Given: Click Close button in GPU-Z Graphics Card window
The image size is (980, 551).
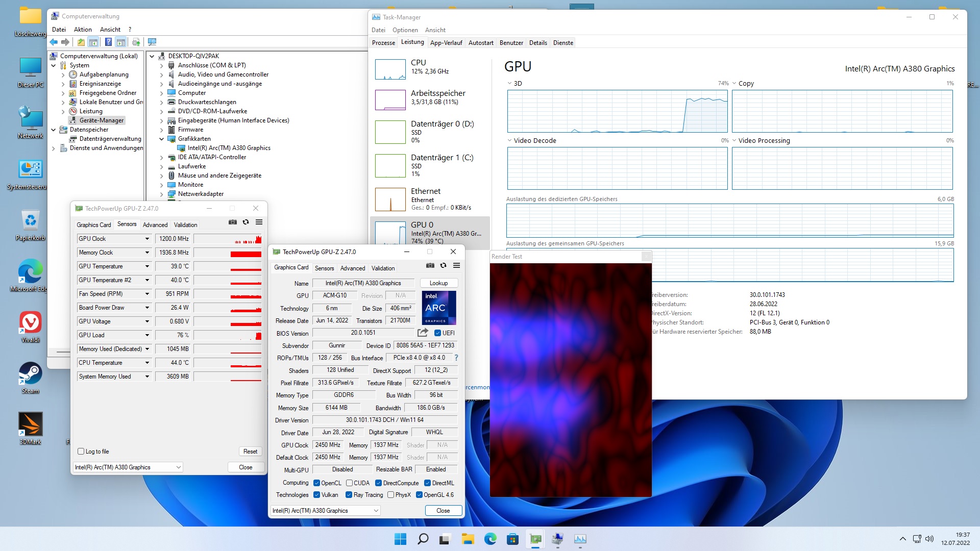Looking at the screenshot, I should 443,511.
